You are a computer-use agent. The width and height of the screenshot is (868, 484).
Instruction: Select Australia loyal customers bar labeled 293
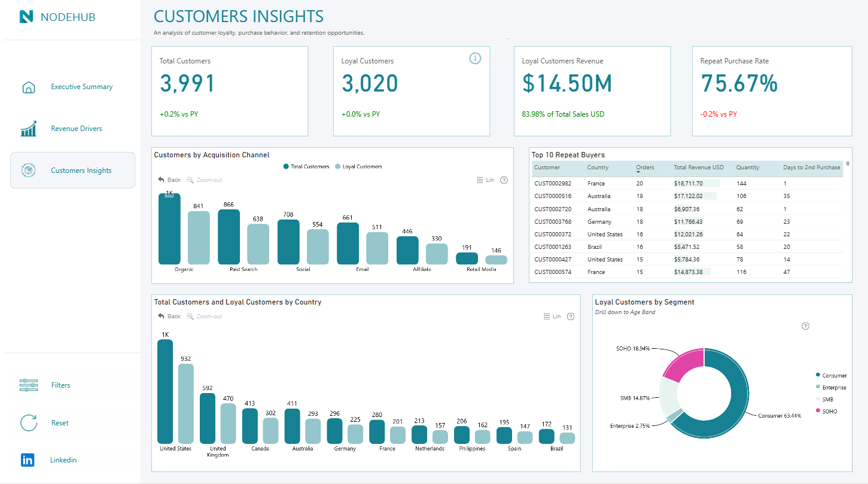[x=313, y=431]
